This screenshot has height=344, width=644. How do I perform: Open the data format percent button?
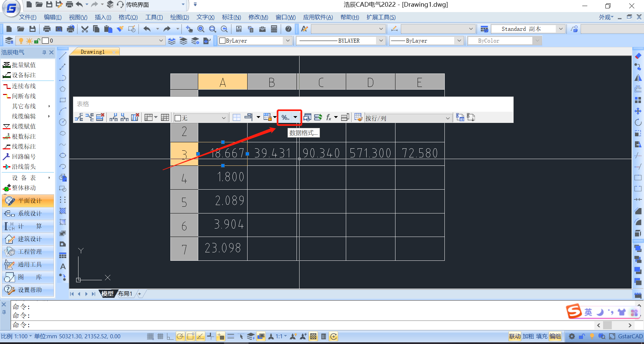(285, 117)
